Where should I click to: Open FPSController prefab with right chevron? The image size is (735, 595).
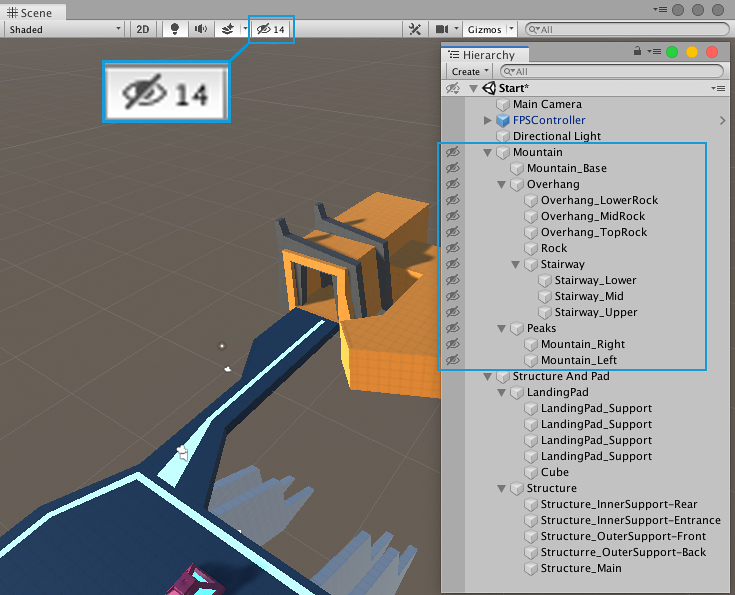pos(722,120)
